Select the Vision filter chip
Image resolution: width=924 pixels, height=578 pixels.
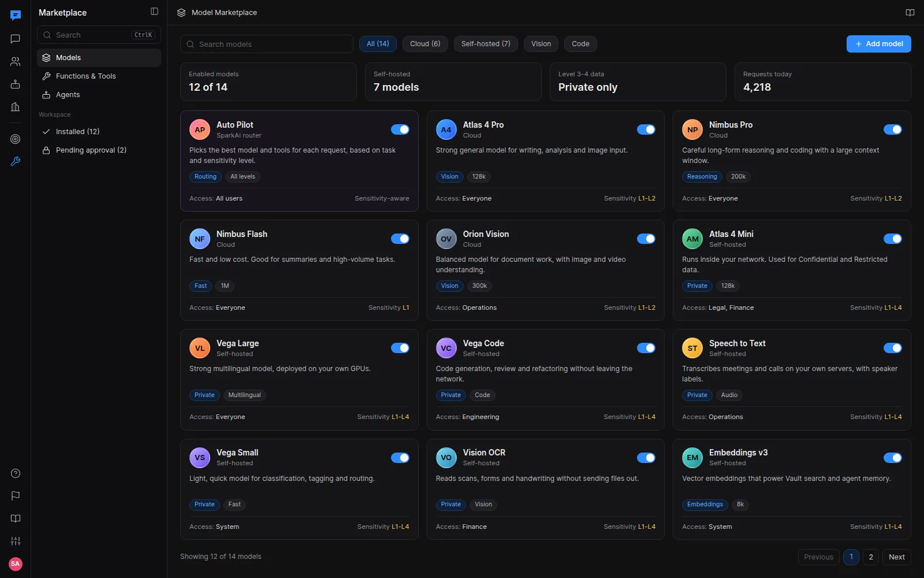click(x=541, y=44)
